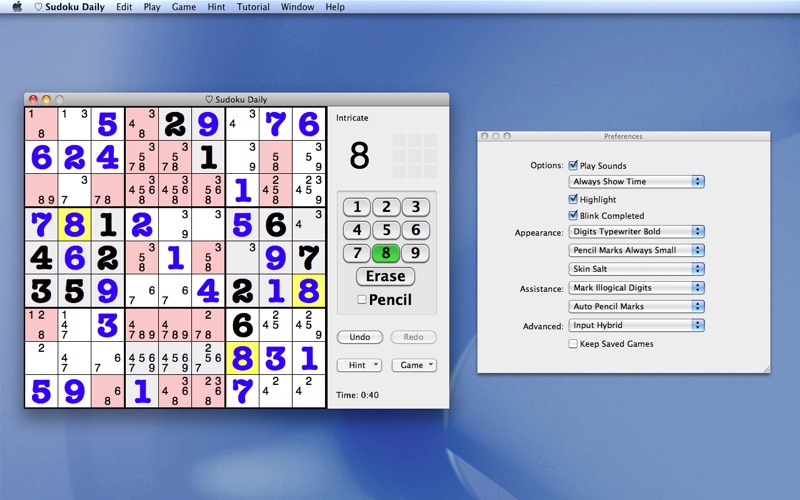Image resolution: width=800 pixels, height=500 pixels.
Task: Enable the Keep Saved Games checkbox
Action: 573,343
